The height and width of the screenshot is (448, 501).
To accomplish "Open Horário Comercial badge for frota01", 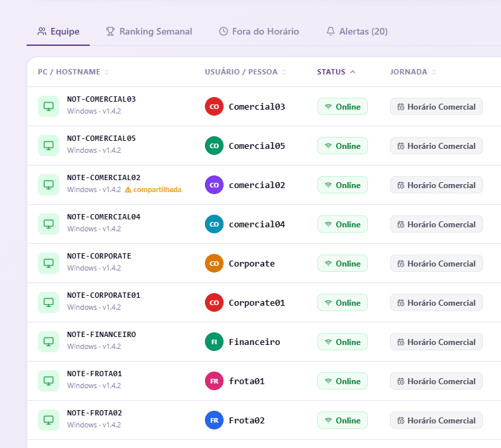I will click(436, 381).
